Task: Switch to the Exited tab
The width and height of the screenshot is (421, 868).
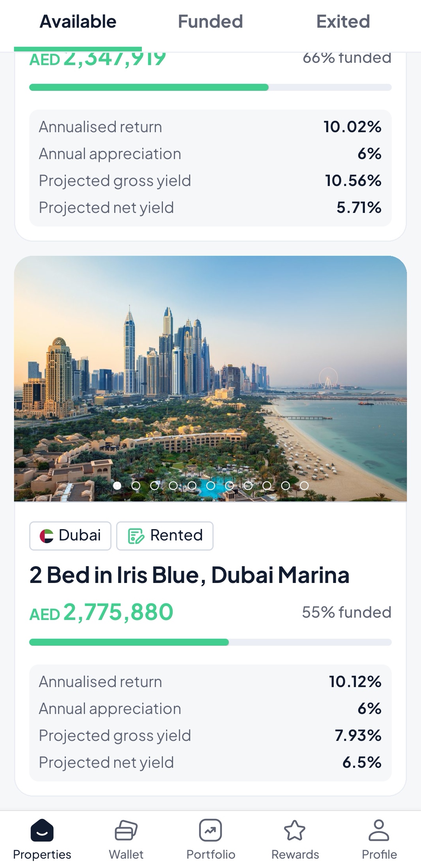Action: [343, 22]
